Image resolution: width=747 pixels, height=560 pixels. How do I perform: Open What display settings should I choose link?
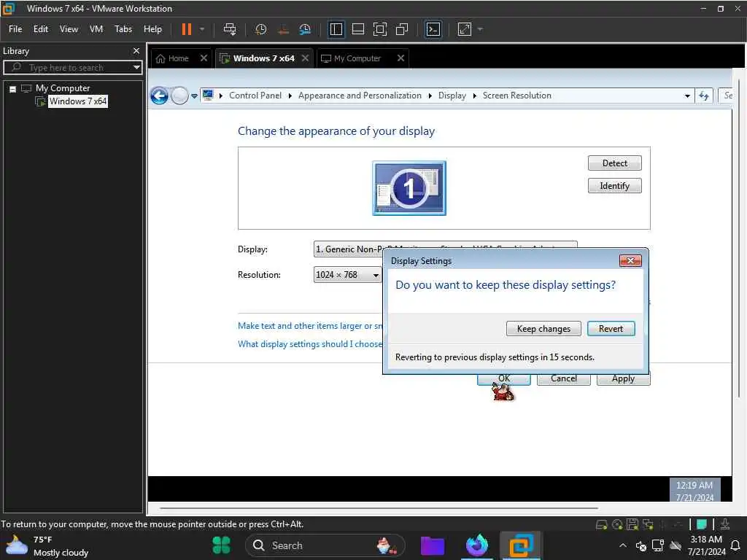click(310, 344)
